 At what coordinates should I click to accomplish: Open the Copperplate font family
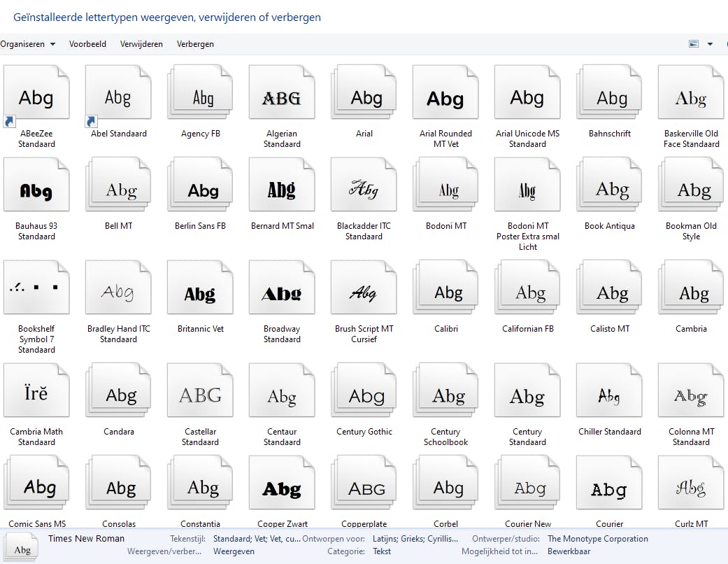[364, 483]
